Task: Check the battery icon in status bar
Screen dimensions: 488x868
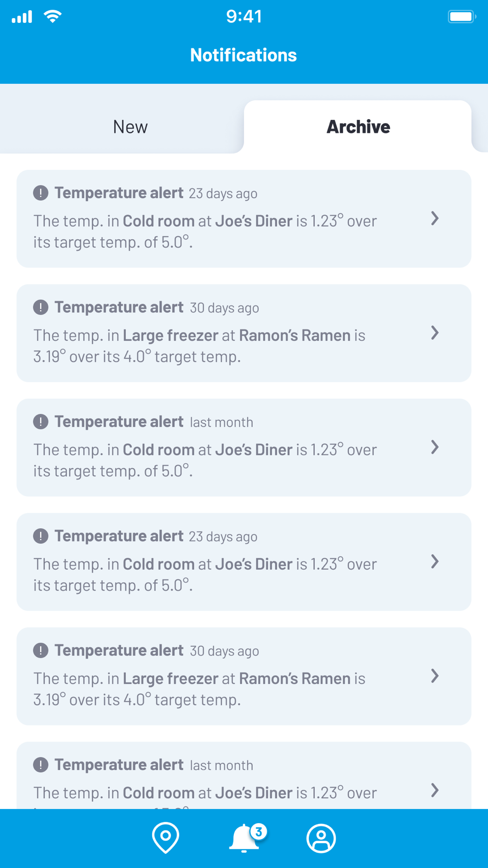Action: coord(462,17)
